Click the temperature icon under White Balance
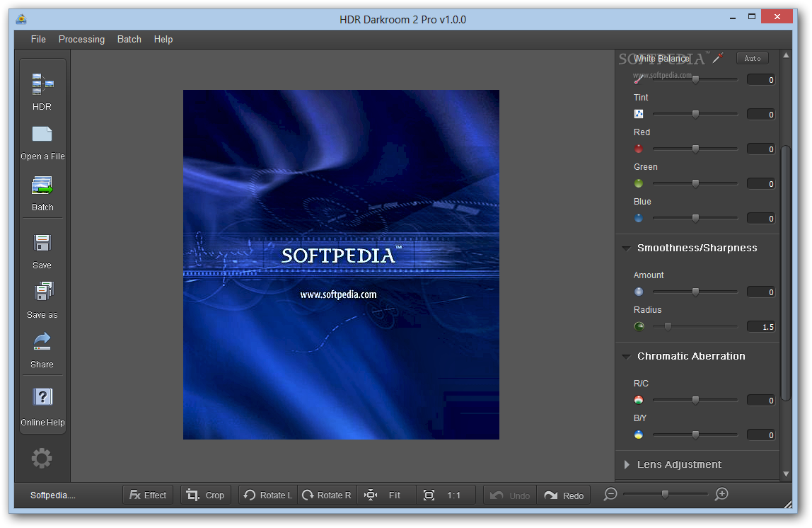The image size is (812, 528). coord(639,80)
